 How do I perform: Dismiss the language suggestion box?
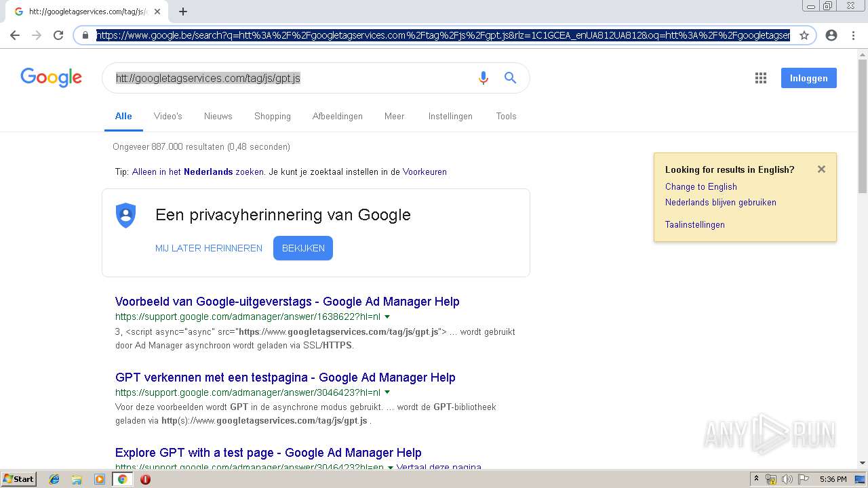[821, 169]
